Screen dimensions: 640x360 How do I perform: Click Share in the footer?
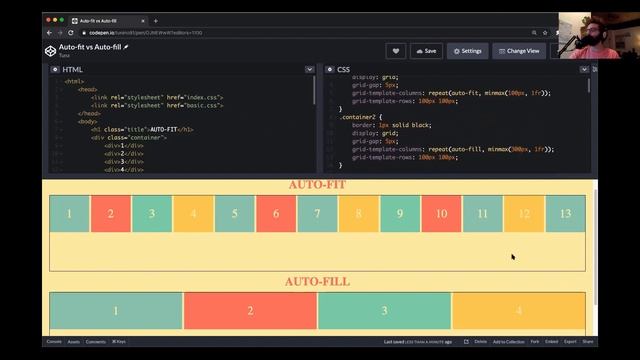click(x=588, y=342)
